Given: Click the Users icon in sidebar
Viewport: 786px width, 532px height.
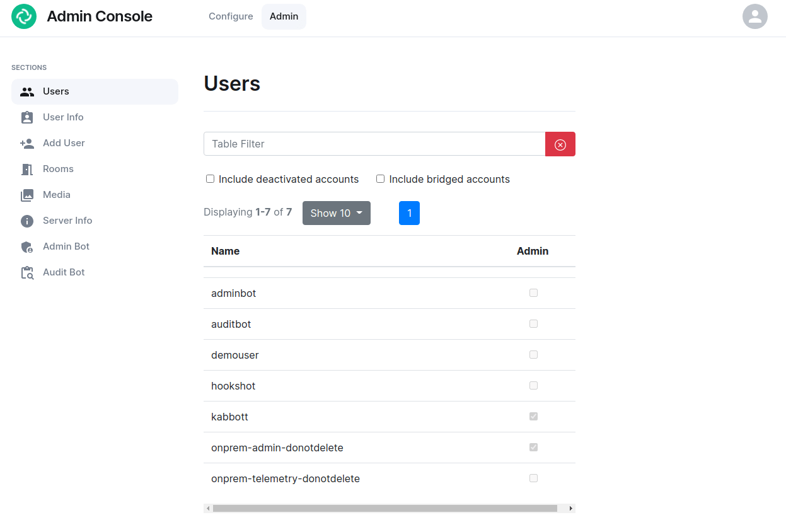Looking at the screenshot, I should [x=26, y=92].
